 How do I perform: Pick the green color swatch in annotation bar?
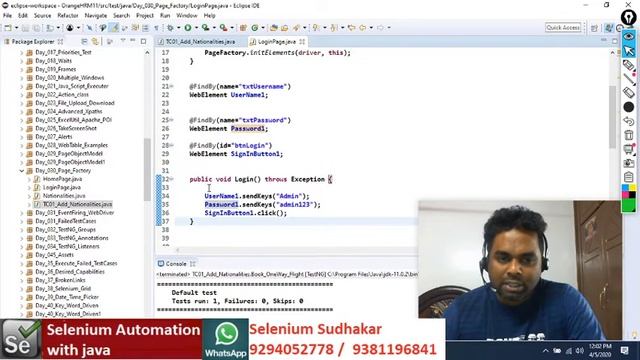[629, 205]
